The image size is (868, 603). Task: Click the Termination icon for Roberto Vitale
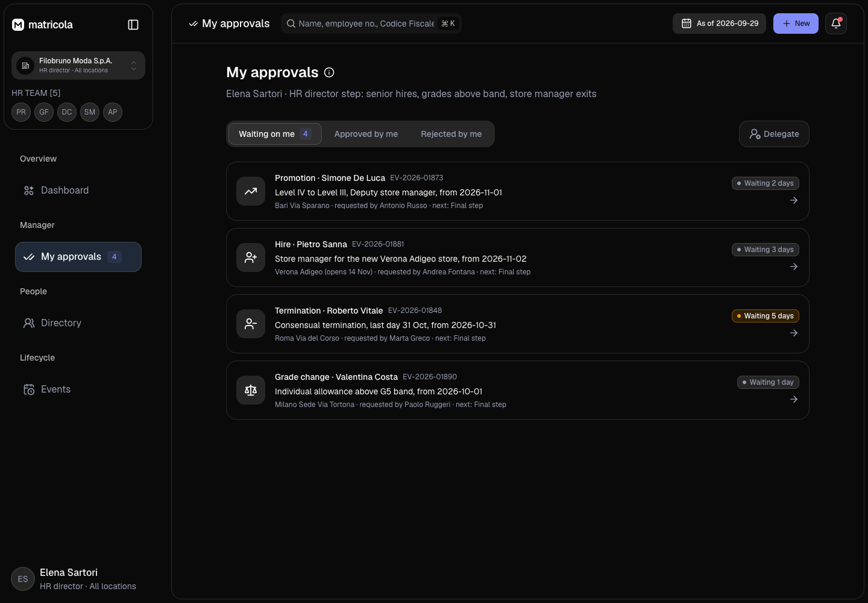pos(251,324)
